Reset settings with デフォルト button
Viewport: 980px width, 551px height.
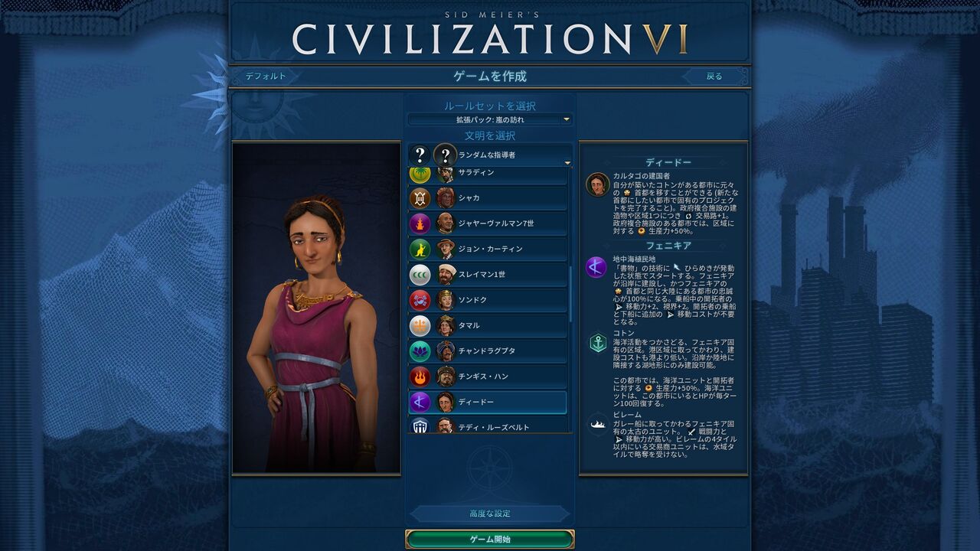tap(266, 77)
